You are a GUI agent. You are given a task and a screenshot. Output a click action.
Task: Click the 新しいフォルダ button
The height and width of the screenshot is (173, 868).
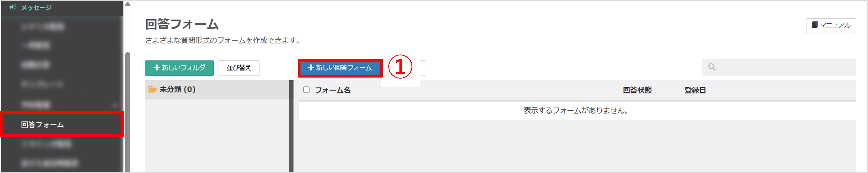pos(179,68)
